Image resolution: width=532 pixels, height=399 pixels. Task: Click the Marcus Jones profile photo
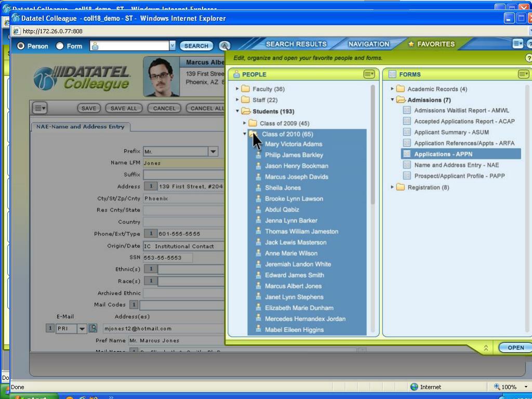[x=161, y=77]
